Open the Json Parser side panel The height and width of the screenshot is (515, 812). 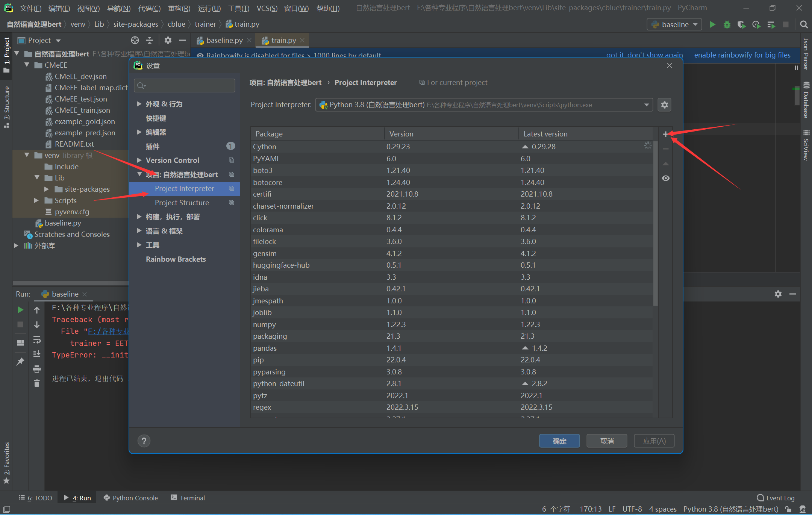pyautogui.click(x=806, y=53)
